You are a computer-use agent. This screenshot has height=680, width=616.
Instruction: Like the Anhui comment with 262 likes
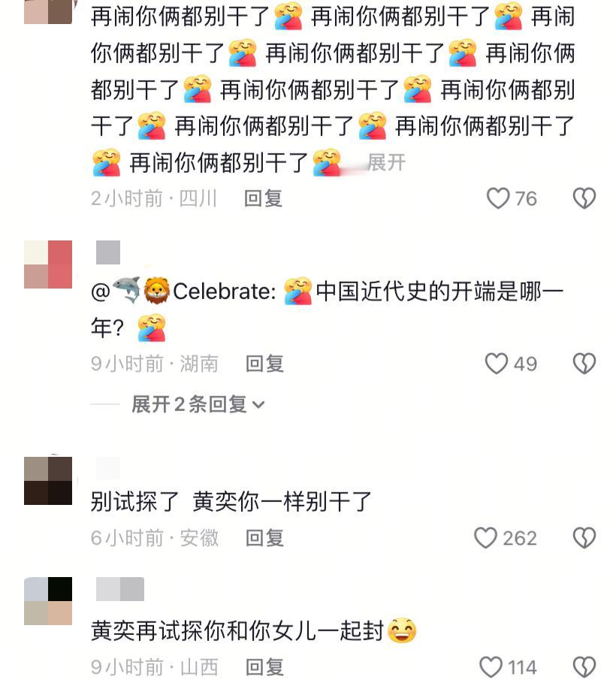coord(485,538)
